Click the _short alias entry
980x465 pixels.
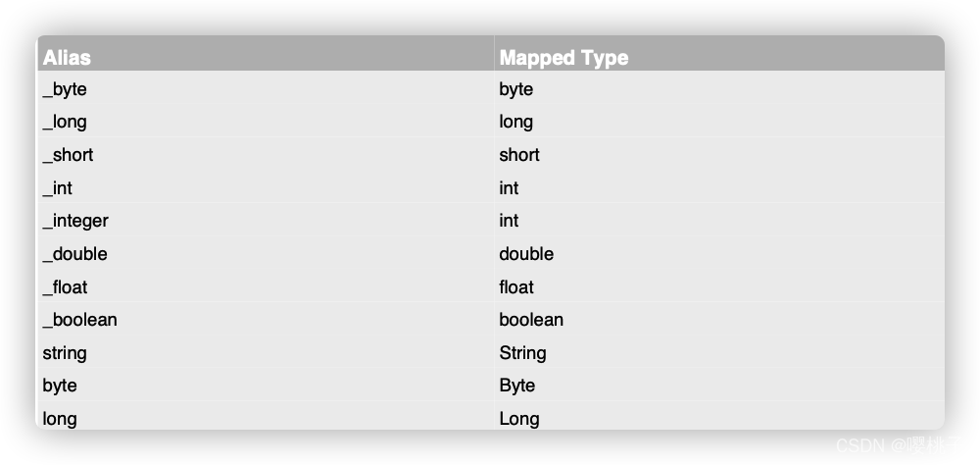(x=69, y=155)
